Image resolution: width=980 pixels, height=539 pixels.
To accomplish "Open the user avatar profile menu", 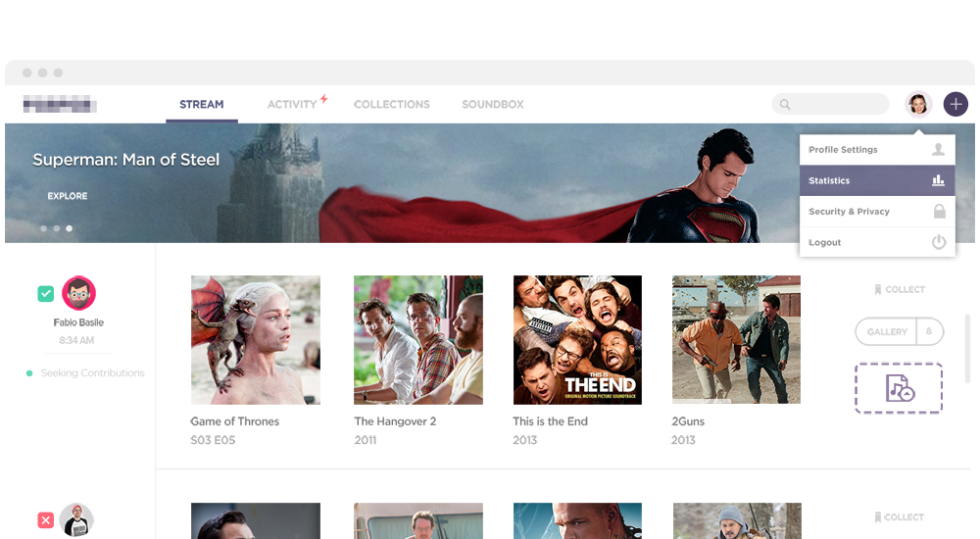I will pos(918,104).
